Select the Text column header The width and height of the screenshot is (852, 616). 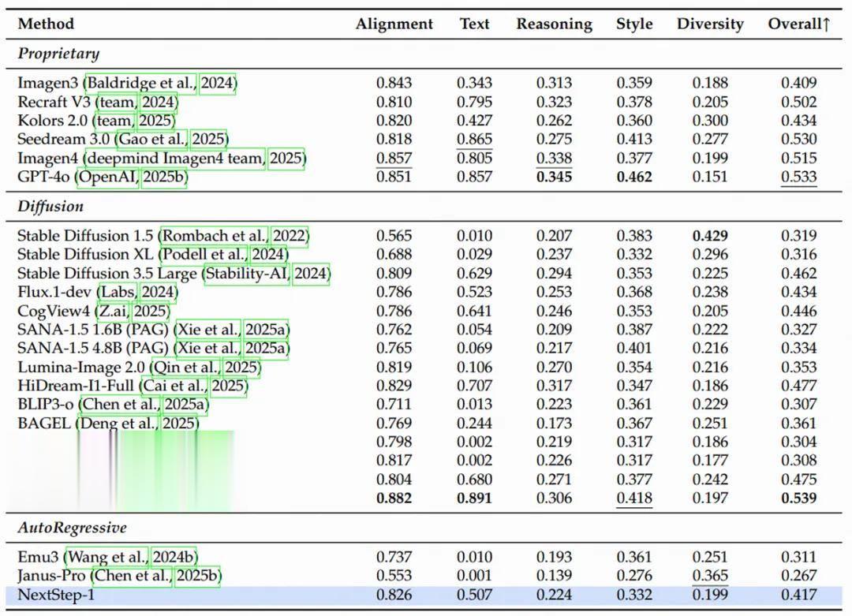pos(474,24)
